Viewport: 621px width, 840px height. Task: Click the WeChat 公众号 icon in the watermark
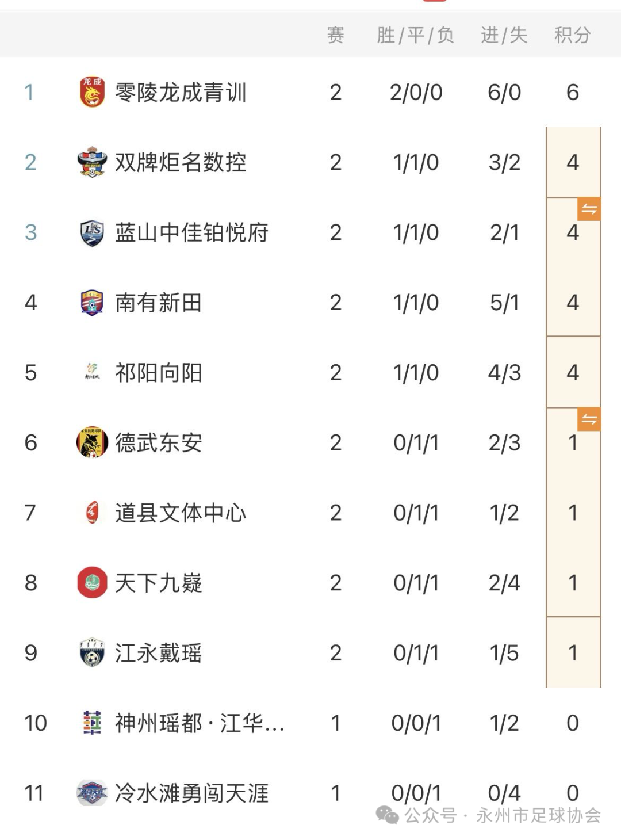click(387, 815)
